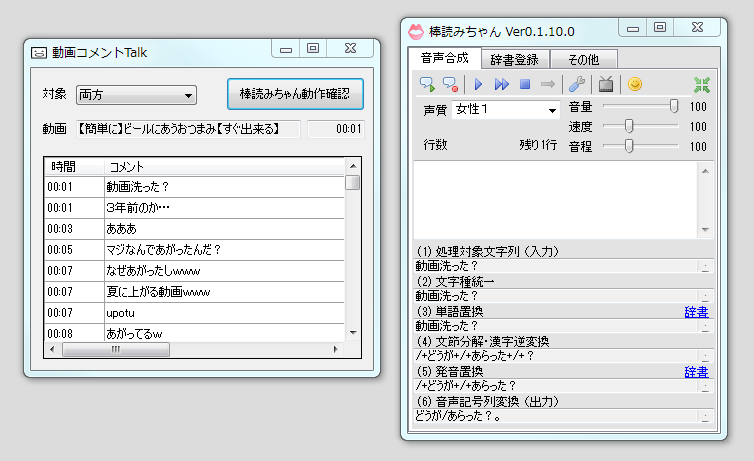Screen dimensions: 754x461
Task: Adjust the 音量 volume slider handle
Action: pos(674,106)
